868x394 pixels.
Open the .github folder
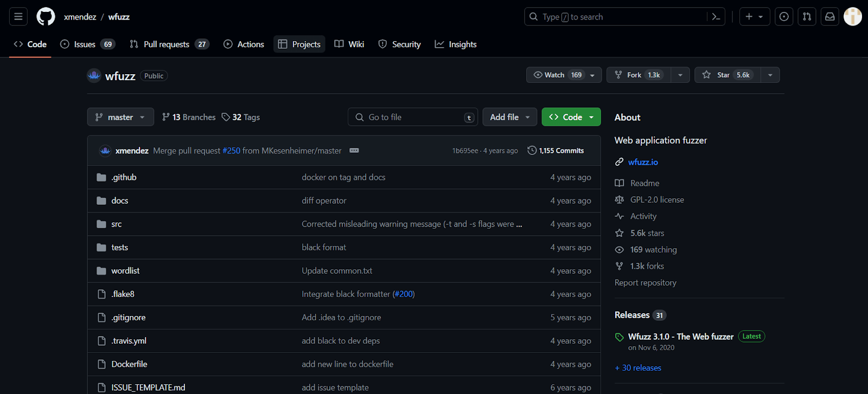click(x=124, y=177)
